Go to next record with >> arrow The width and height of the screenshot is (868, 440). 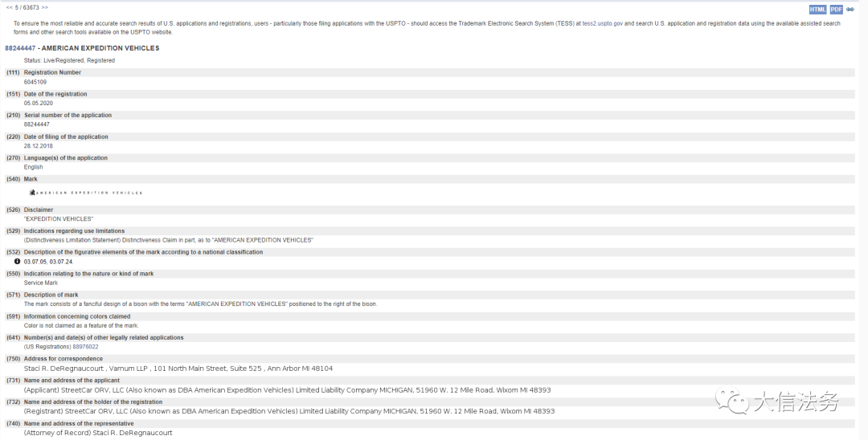pyautogui.click(x=45, y=8)
